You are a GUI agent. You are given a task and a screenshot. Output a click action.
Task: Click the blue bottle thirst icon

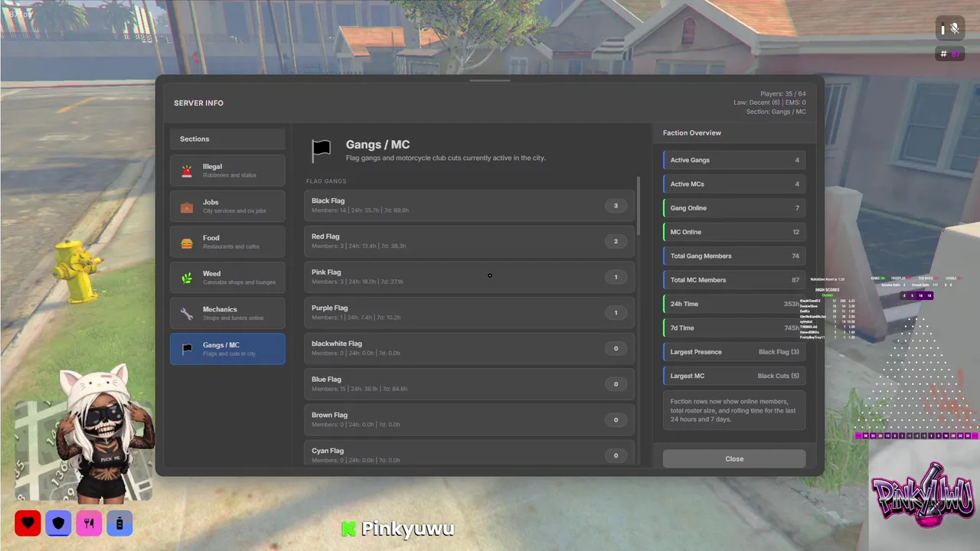click(x=119, y=523)
